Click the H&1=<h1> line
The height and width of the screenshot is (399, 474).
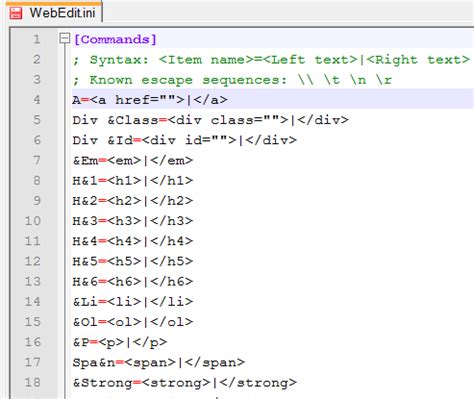point(133,180)
